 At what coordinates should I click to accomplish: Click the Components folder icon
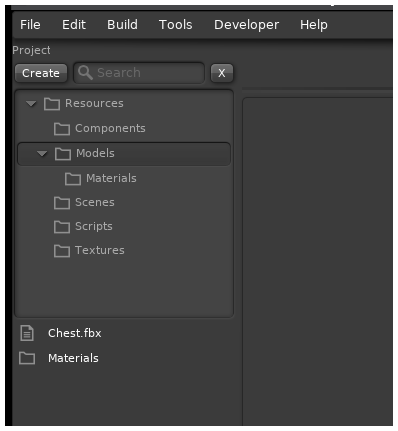pos(62,129)
